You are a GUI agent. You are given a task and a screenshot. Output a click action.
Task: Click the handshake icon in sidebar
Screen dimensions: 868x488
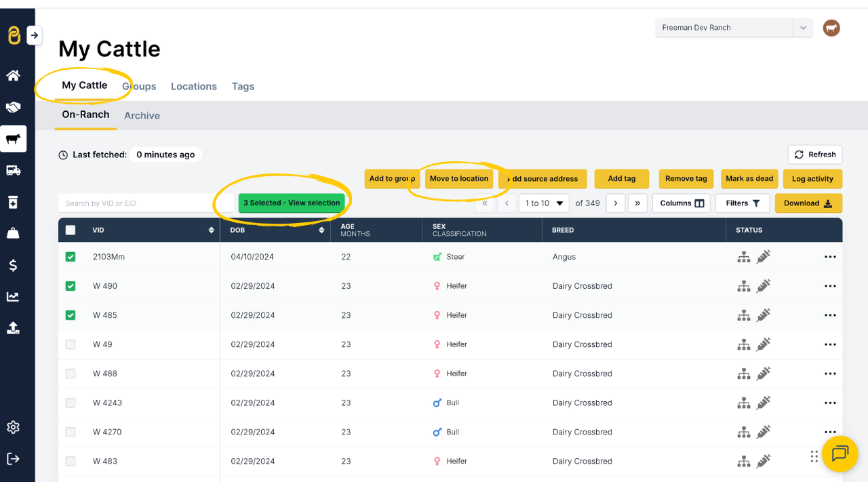coord(14,107)
